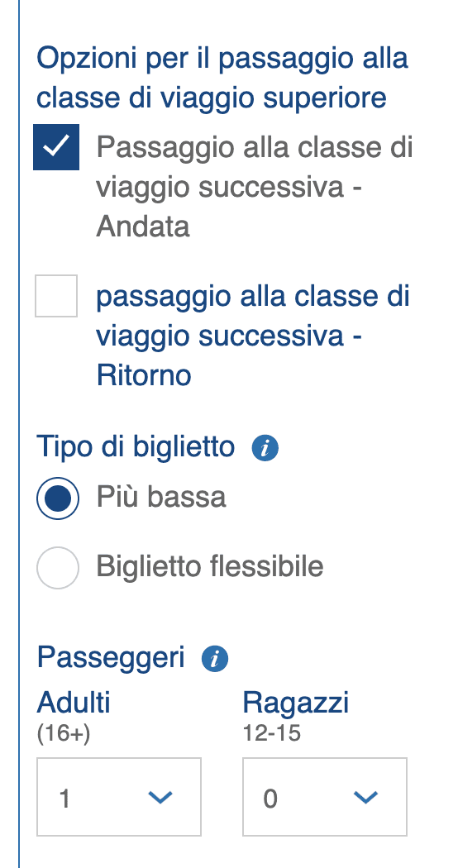458x868 pixels.
Task: Click the Biglietto flessibile label text
Action: click(x=209, y=566)
